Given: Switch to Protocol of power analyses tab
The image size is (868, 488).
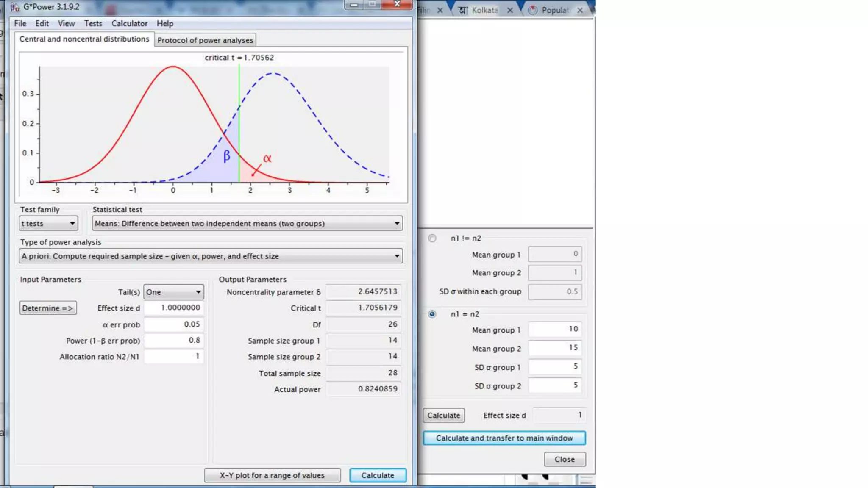Looking at the screenshot, I should [205, 40].
